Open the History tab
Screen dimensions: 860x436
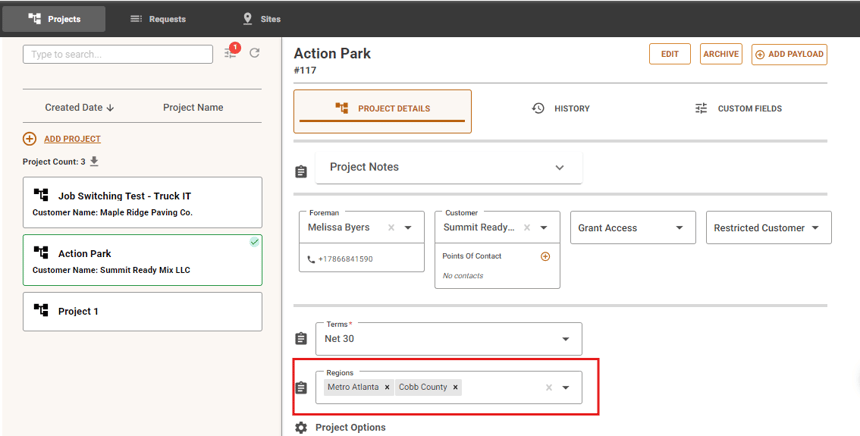click(561, 109)
